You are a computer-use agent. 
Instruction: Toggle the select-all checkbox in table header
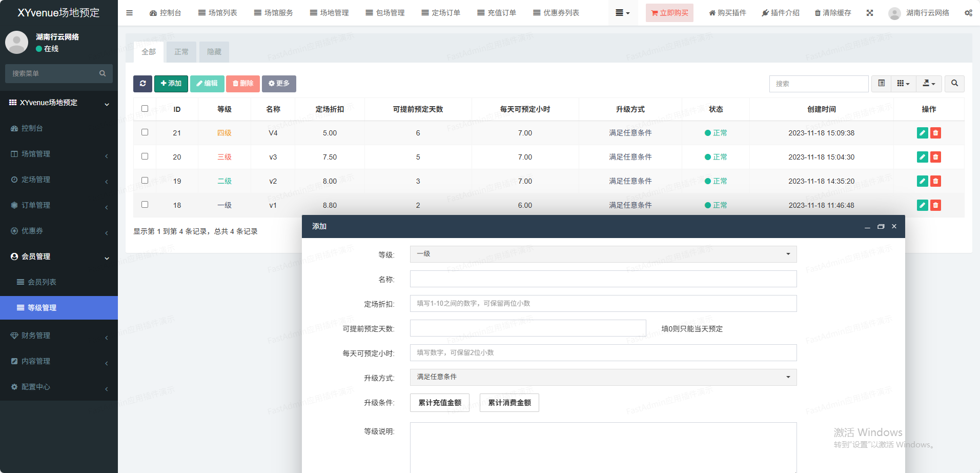145,109
